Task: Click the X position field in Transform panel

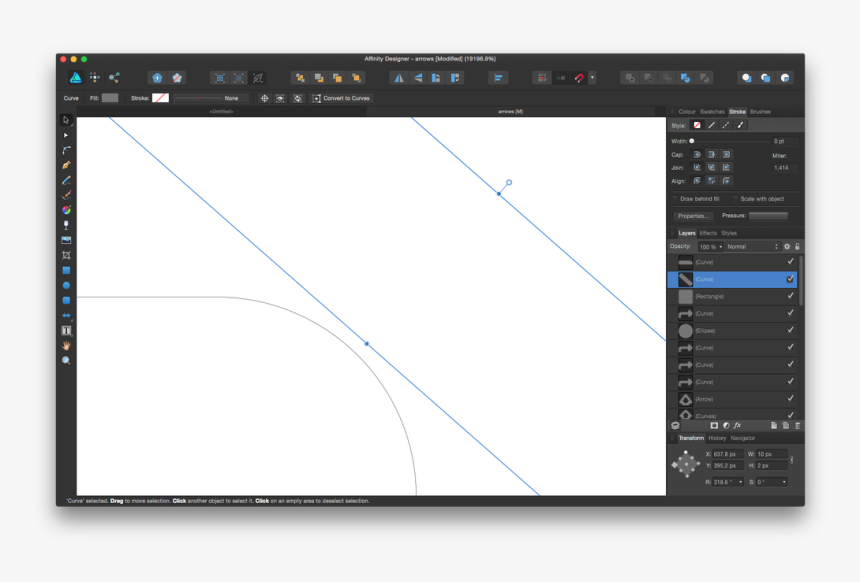Action: (728, 455)
